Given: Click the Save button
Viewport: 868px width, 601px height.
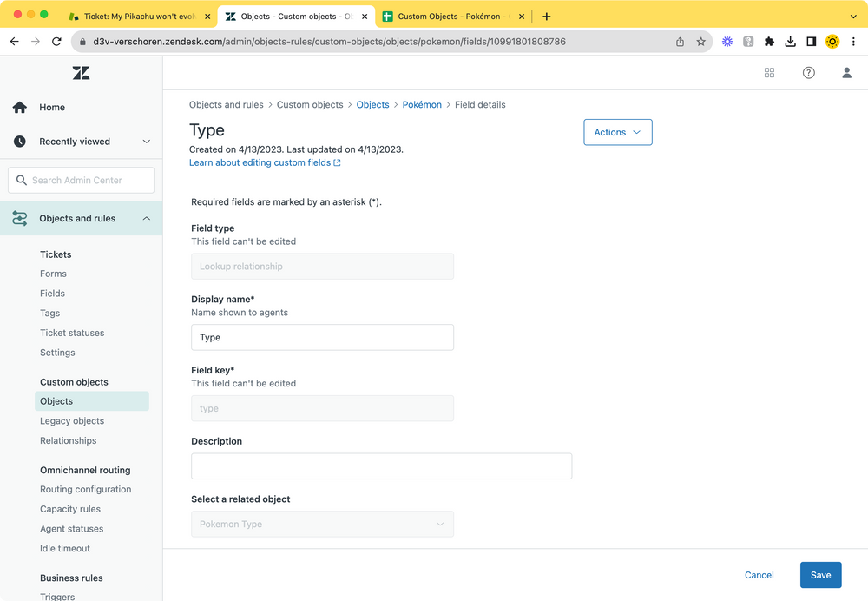Looking at the screenshot, I should coord(820,575).
